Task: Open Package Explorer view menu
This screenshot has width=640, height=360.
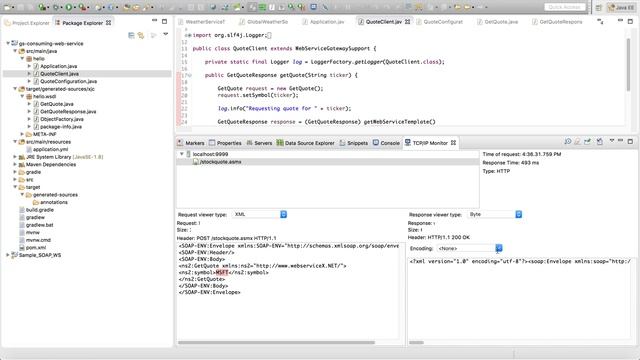Action: (x=165, y=35)
